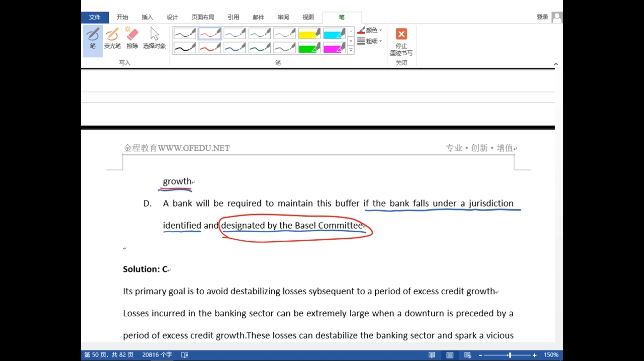Screen dimensions: 644x361
Task: Click the zoom percentage 150% button
Action: (x=551, y=355)
